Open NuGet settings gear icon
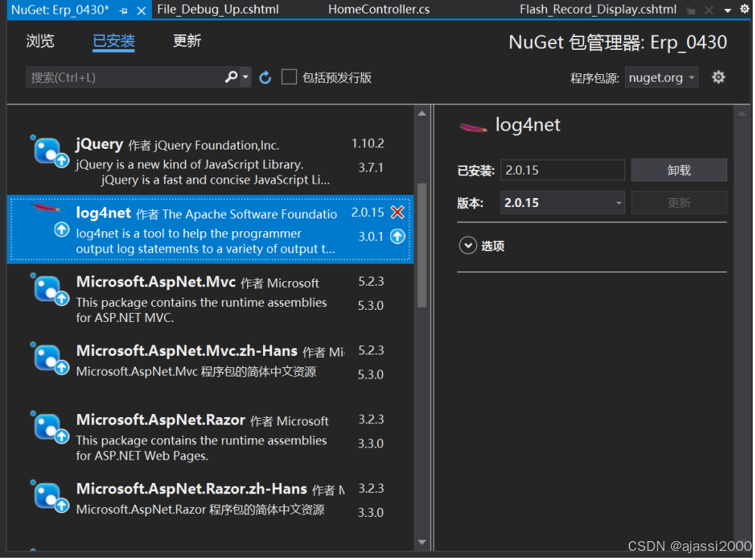This screenshot has height=560, width=755. coord(719,77)
